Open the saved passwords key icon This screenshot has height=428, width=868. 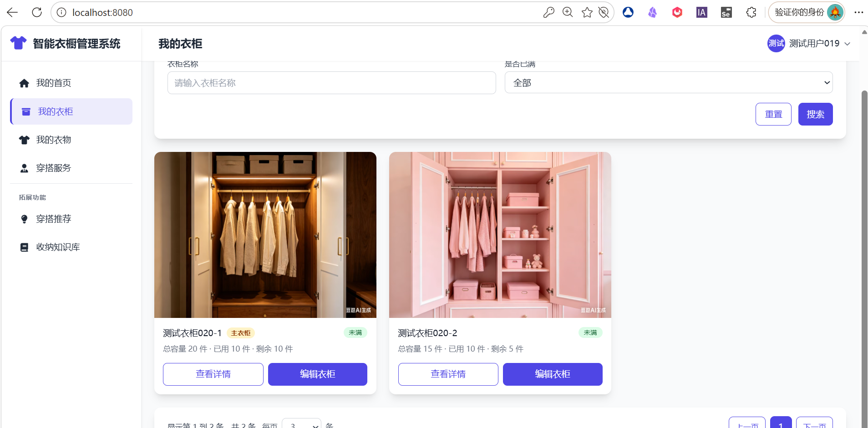point(548,12)
